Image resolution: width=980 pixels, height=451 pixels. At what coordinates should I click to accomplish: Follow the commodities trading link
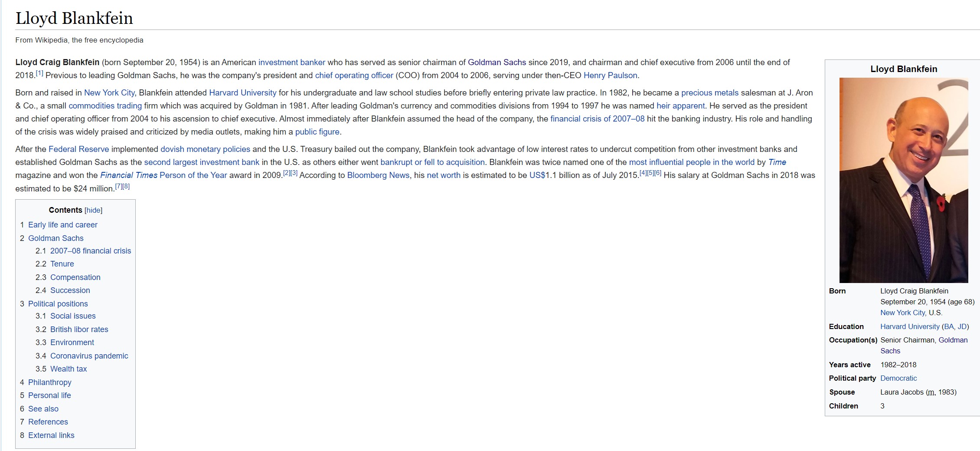pos(105,106)
